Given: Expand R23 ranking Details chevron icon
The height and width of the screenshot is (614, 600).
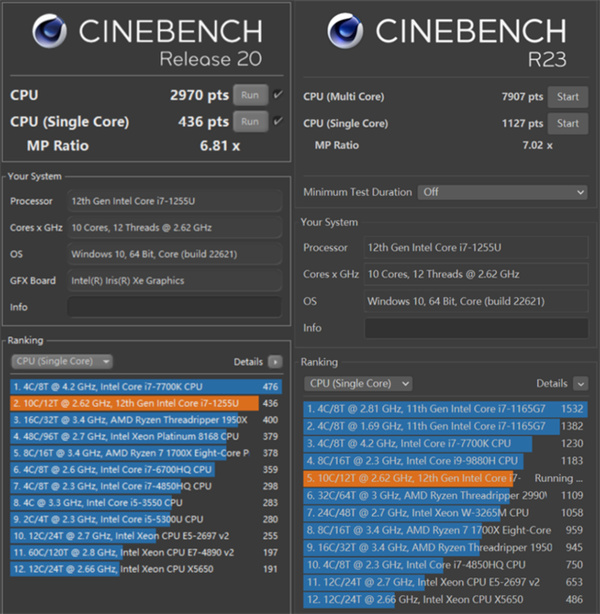Looking at the screenshot, I should pos(580,384).
